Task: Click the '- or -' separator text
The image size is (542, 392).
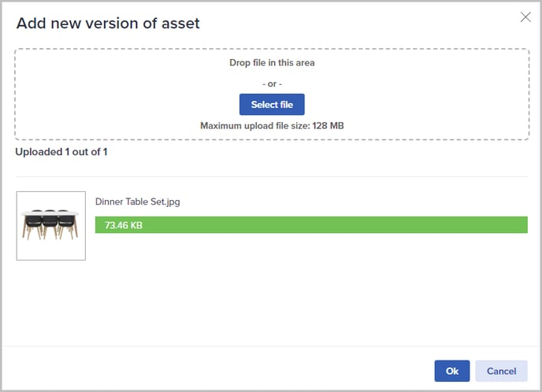Action: click(272, 84)
